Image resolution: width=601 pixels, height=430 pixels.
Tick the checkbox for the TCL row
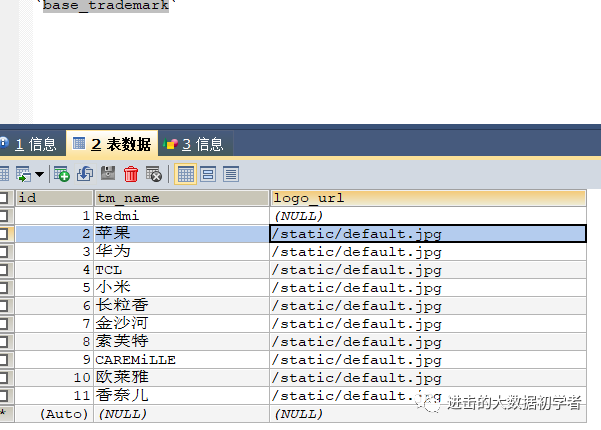[x=4, y=270]
